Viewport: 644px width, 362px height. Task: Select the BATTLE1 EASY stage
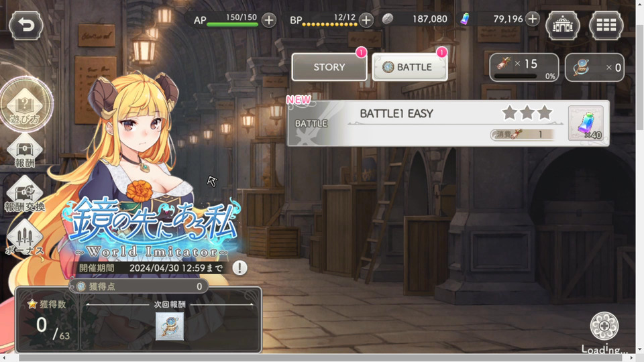click(448, 123)
